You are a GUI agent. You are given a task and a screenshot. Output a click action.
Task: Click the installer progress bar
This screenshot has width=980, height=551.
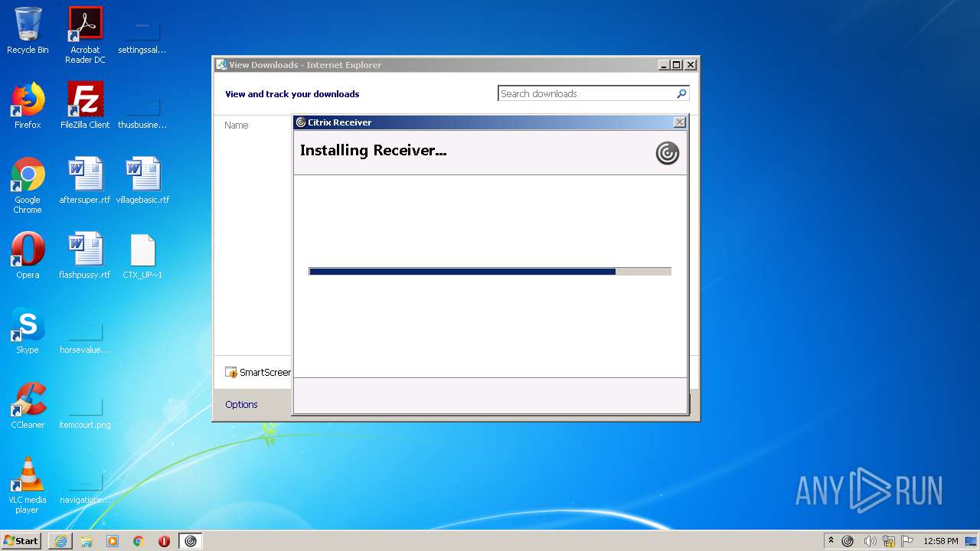click(x=490, y=272)
